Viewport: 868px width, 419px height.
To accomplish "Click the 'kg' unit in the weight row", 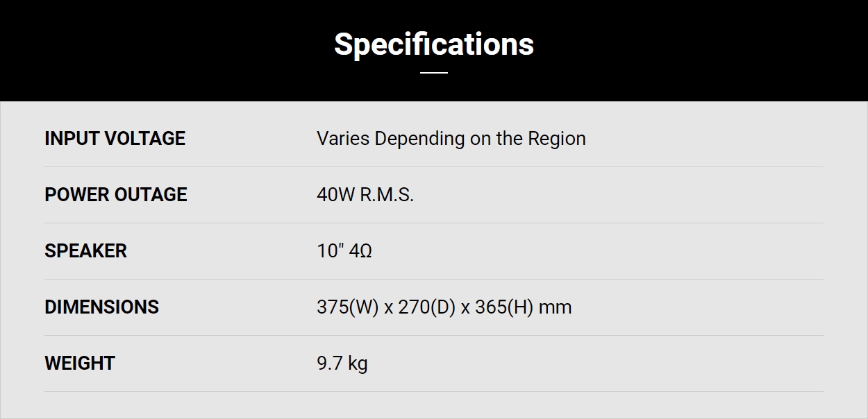I will point(358,364).
